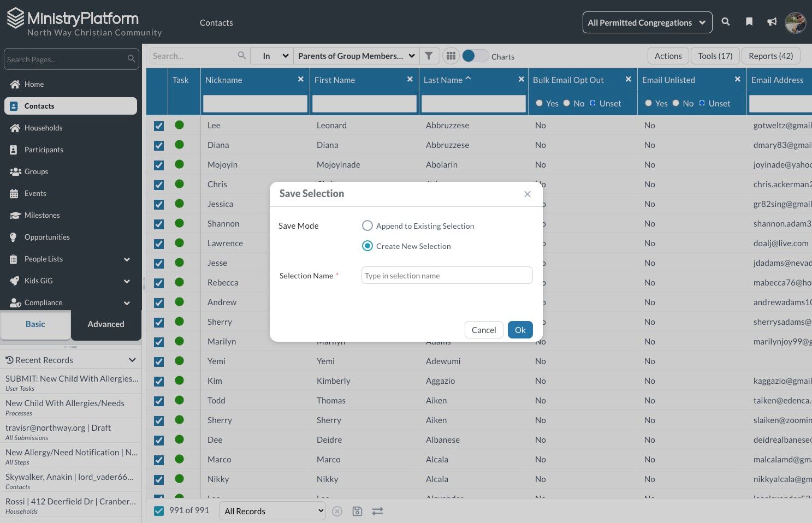Viewport: 812px width, 523px height.
Task: Open the All Records dropdown
Action: click(272, 511)
